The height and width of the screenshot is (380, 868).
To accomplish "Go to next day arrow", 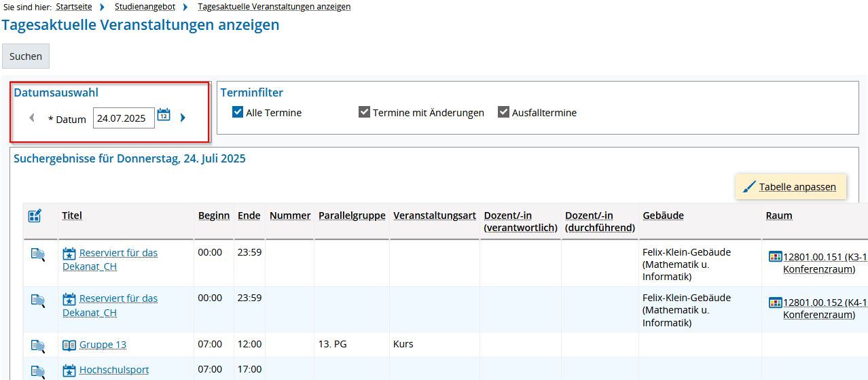I will click(183, 118).
